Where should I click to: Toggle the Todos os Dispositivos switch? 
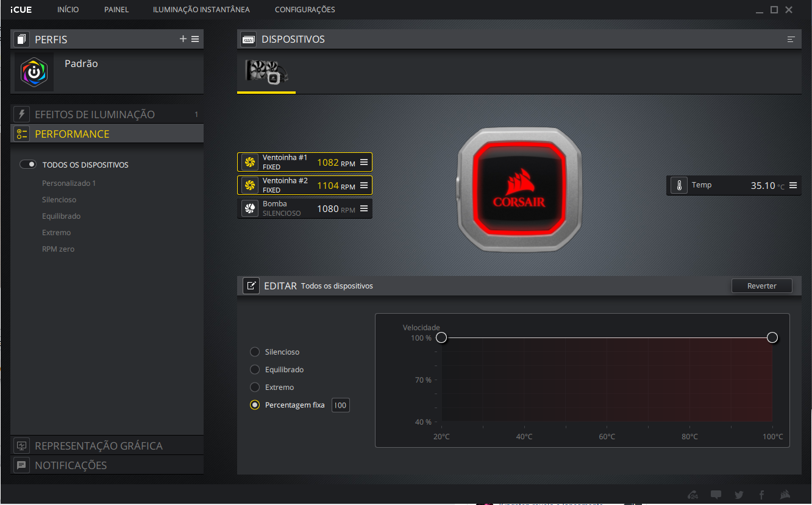tap(28, 164)
